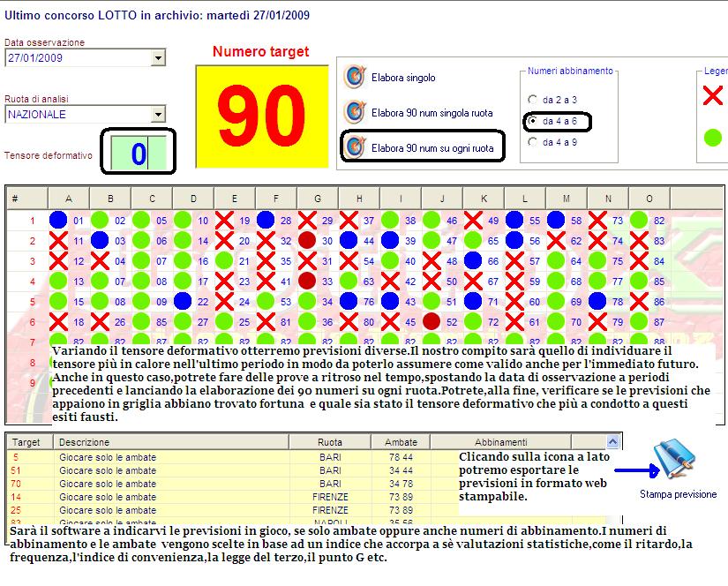Click grid column header A
728x586 pixels.
click(69, 199)
